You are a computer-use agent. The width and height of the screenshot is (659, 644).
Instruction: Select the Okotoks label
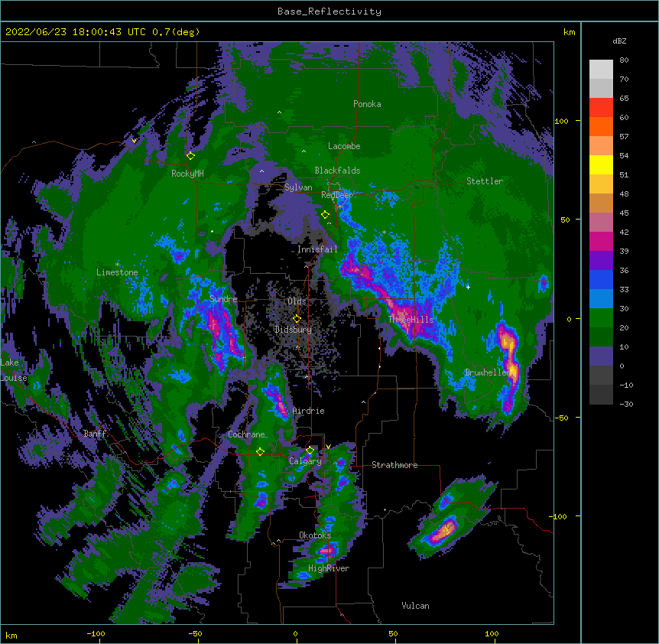click(315, 535)
